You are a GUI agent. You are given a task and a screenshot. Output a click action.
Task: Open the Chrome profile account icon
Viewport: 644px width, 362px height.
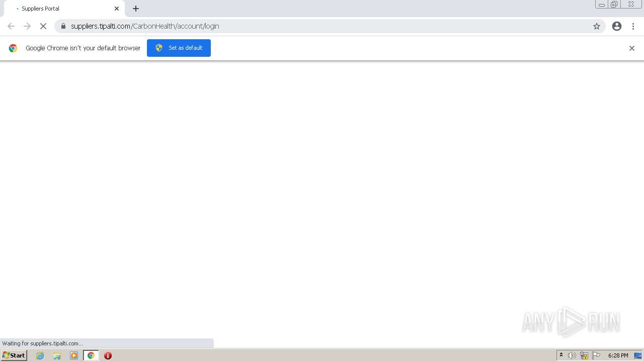[617, 26]
